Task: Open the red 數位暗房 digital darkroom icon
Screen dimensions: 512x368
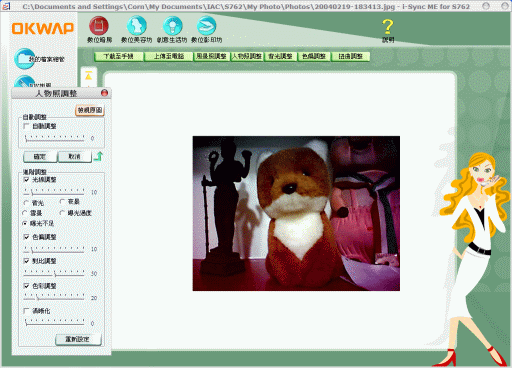Action: click(99, 26)
